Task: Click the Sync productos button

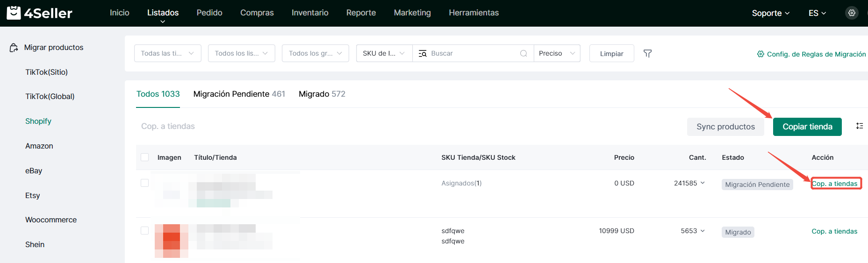Action: 725,127
